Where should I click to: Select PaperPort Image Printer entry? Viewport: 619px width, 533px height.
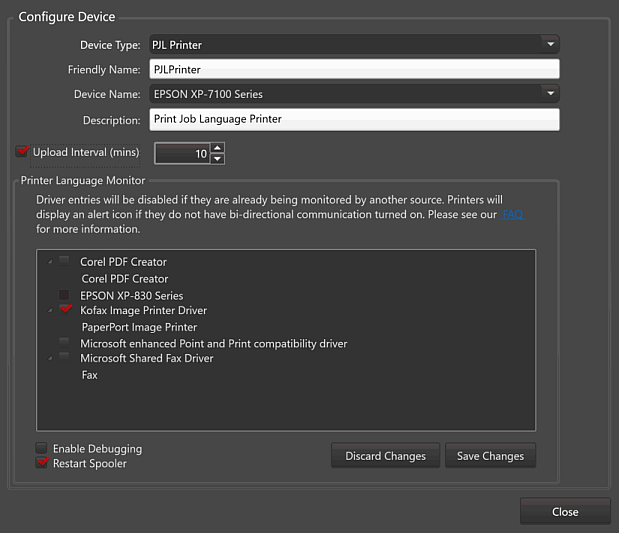139,327
